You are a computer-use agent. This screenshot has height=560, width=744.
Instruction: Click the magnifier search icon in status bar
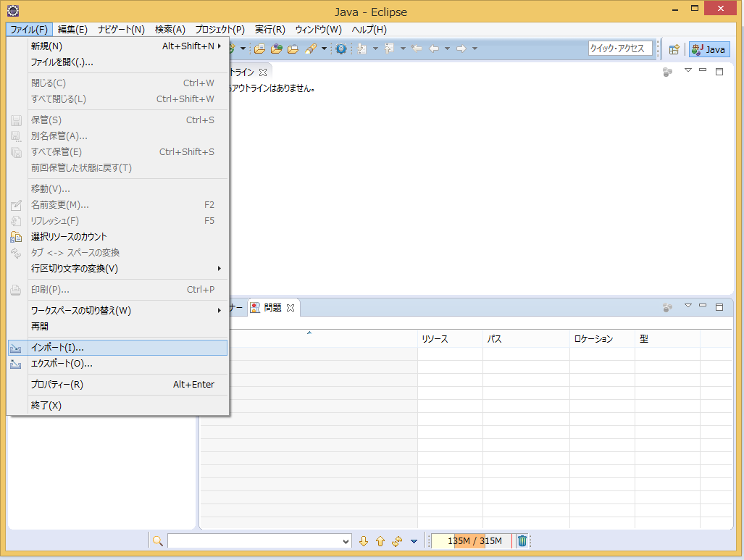tap(158, 541)
